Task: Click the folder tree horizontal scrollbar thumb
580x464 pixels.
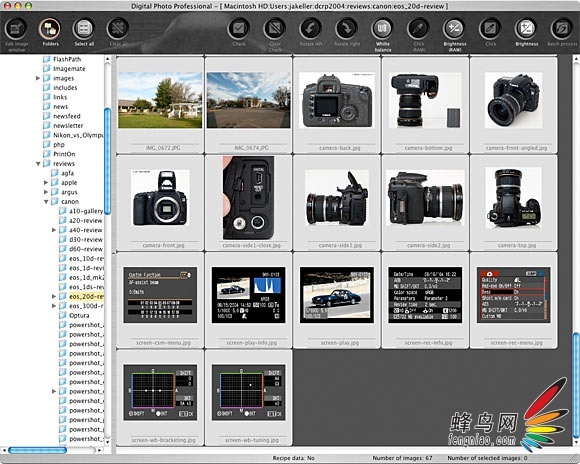Action: point(37,450)
